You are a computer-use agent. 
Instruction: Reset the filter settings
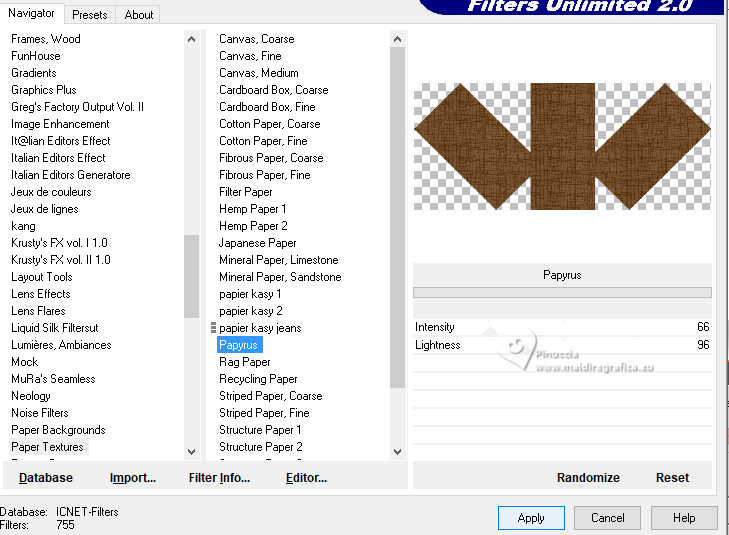(x=672, y=477)
